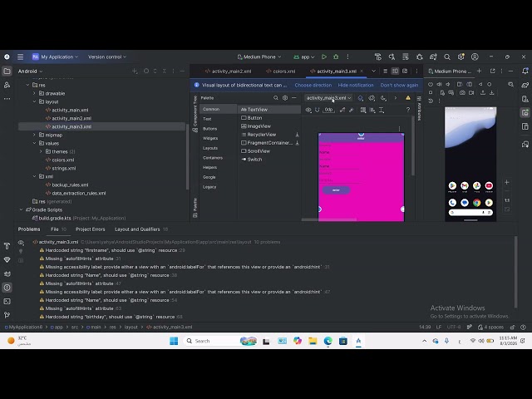Take emulator screenshot with camera icon
This screenshot has width=532, height=399.
[x=462, y=92]
